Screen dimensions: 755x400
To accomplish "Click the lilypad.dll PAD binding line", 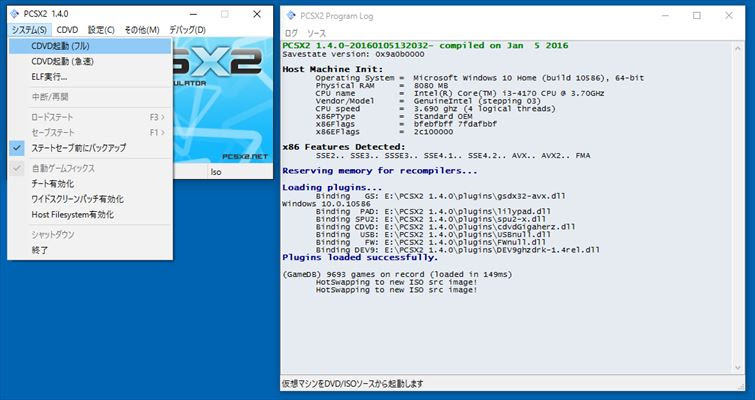I will (x=433, y=212).
